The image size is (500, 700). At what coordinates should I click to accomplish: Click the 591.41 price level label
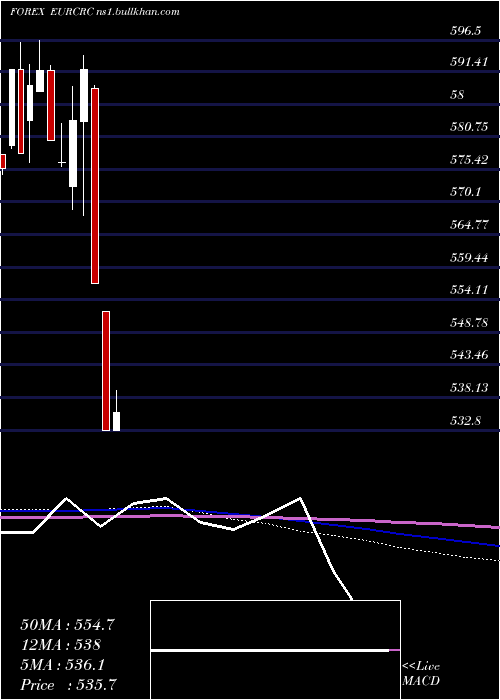point(468,62)
